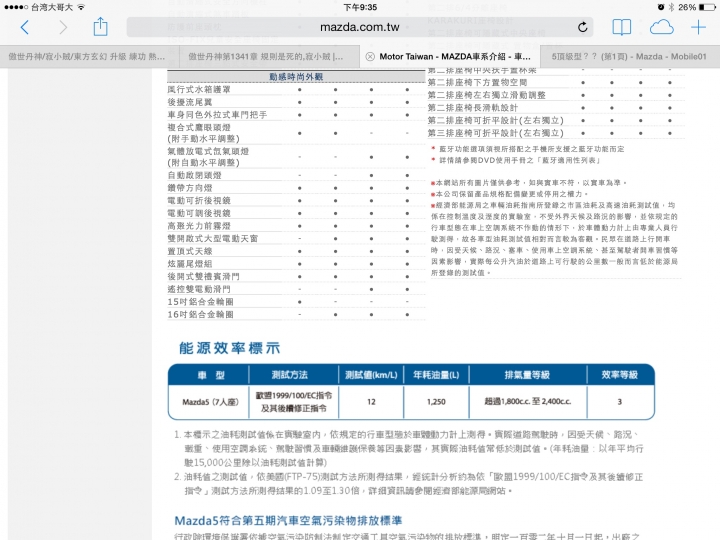Viewport: 720px width, 540px height.
Task: Tap the mazda.com.tw address bar
Action: point(360,27)
